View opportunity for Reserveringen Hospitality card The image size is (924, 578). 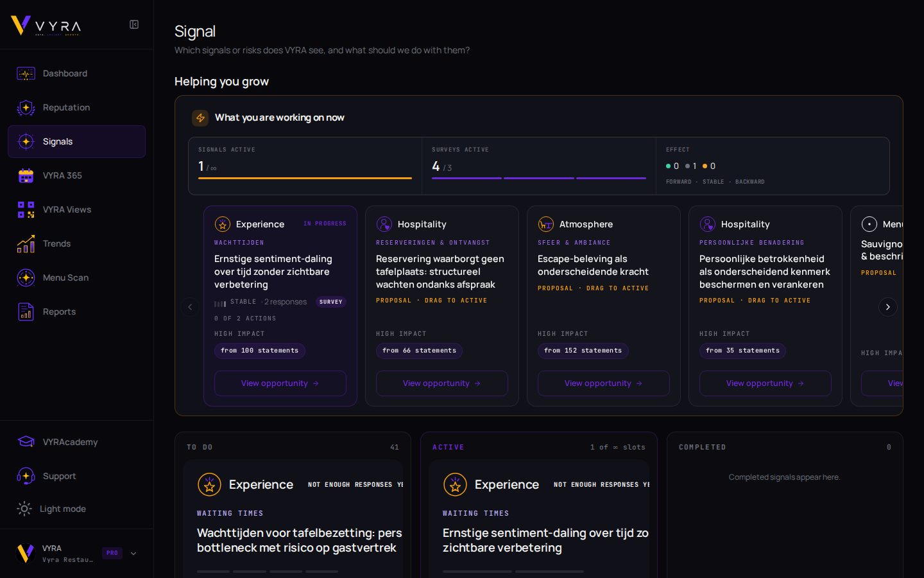pos(442,383)
